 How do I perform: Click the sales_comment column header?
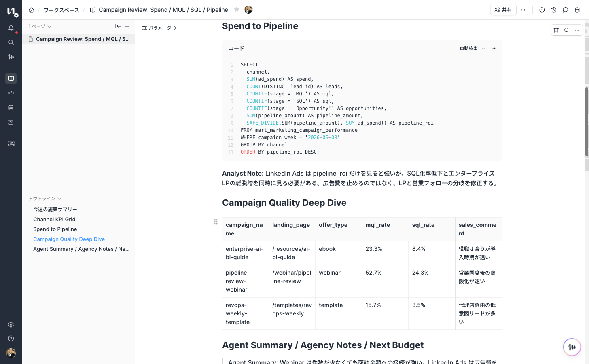coord(478,229)
